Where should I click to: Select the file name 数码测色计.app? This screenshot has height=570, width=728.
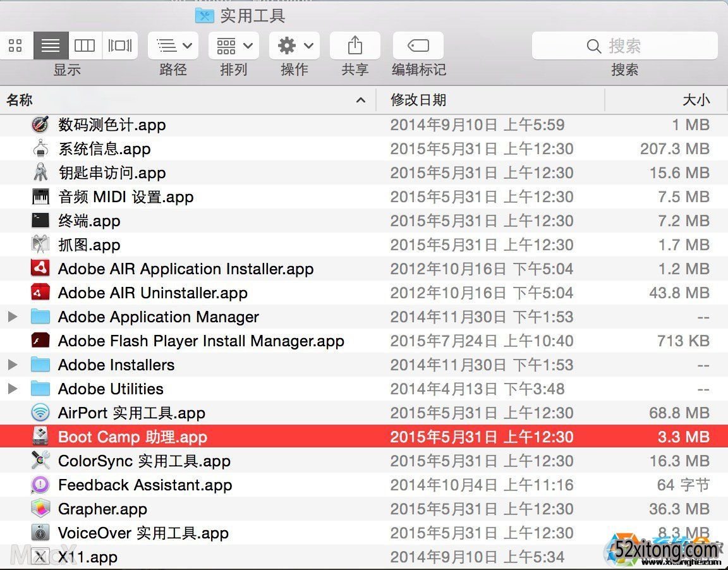112,125
